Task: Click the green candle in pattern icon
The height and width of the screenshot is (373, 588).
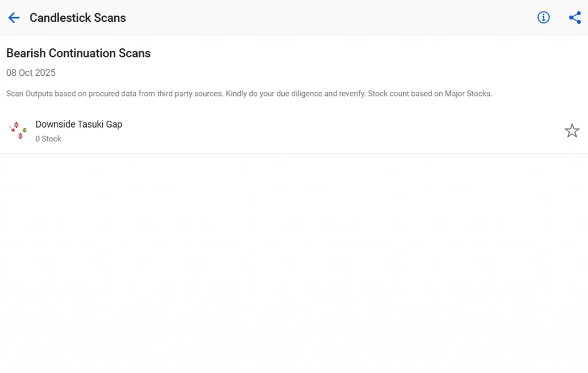Action: coord(25,130)
